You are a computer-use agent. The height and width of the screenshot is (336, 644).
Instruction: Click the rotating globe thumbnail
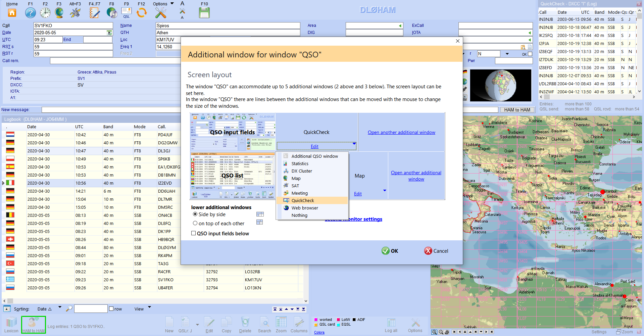500,85
